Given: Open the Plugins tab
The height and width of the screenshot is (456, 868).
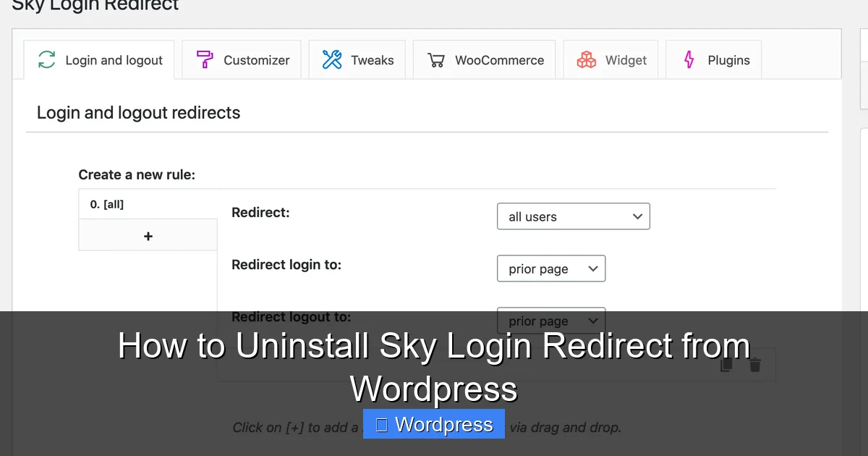Looking at the screenshot, I should point(713,60).
